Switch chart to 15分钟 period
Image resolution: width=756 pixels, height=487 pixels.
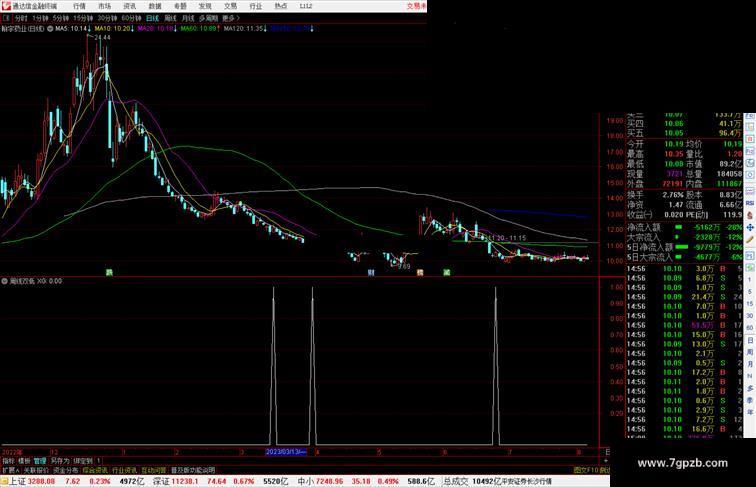(83, 18)
